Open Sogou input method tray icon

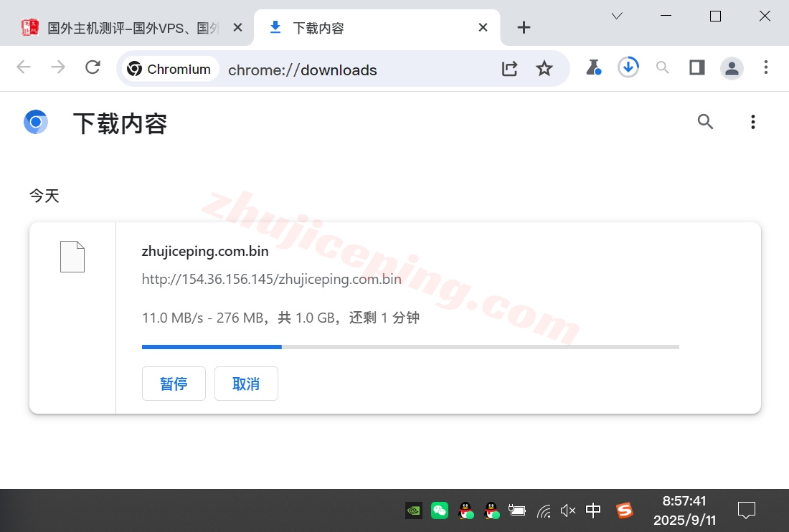click(625, 510)
